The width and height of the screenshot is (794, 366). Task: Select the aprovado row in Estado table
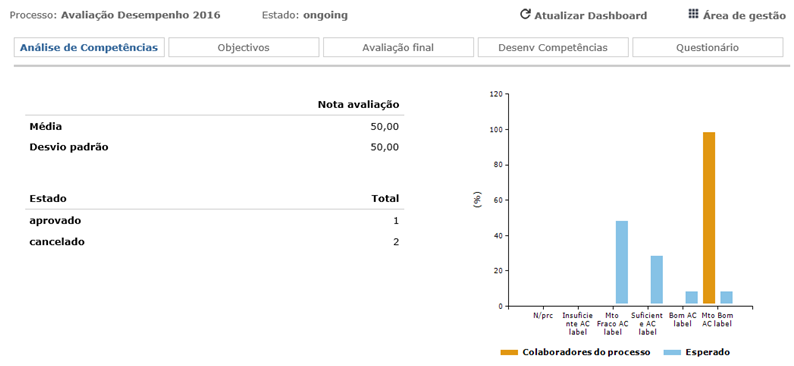pos(214,221)
